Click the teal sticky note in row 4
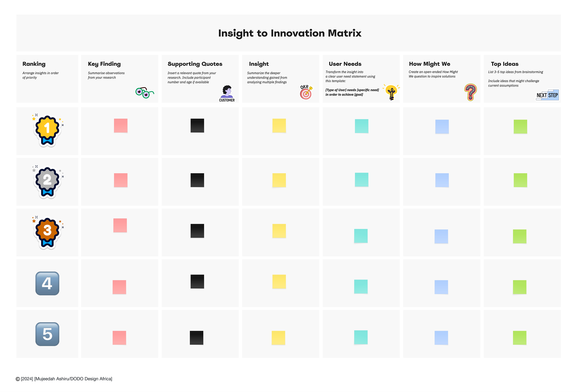Viewport: 581px width, 392px height. click(361, 286)
